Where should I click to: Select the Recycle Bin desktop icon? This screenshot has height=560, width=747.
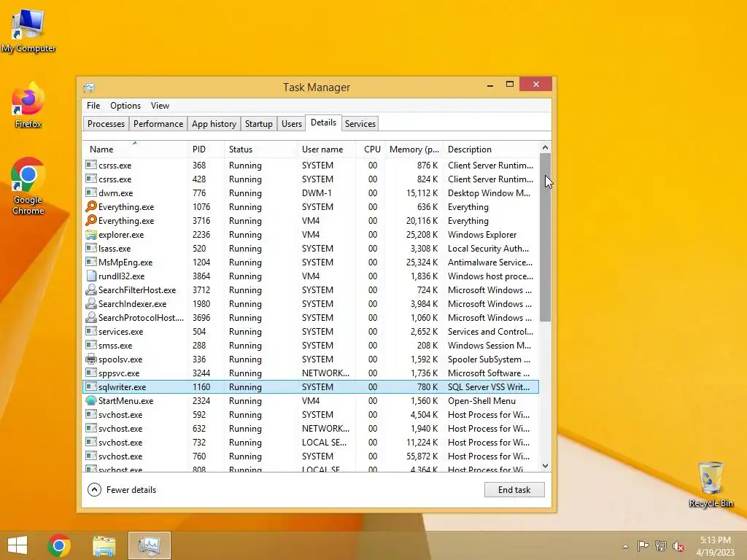pos(711,484)
